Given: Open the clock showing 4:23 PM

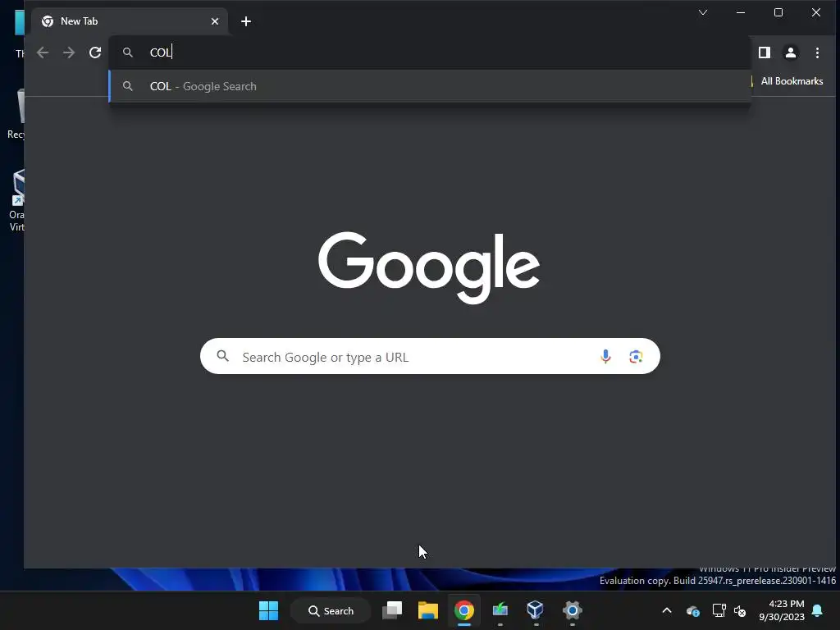Looking at the screenshot, I should 782,610.
